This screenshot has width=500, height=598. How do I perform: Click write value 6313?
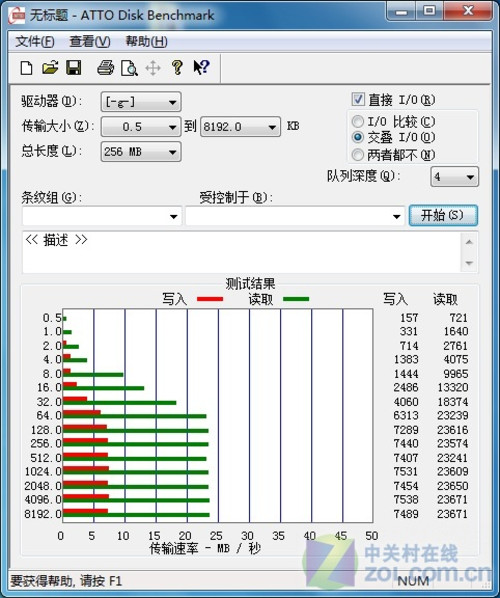[406, 415]
